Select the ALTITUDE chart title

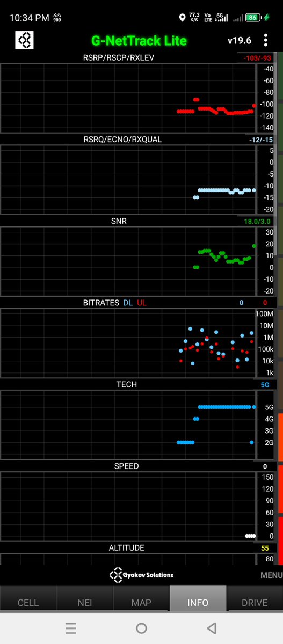tap(127, 547)
